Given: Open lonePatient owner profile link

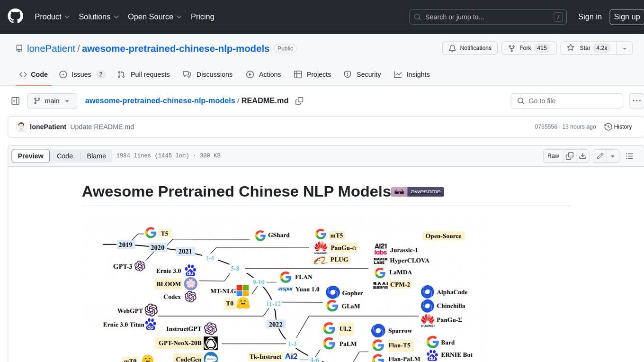Looking at the screenshot, I should 52,48.
